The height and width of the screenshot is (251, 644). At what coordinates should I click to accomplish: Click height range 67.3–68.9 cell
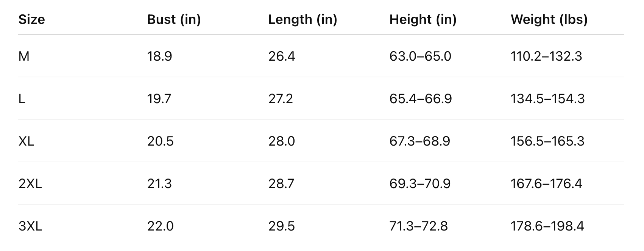point(419,141)
